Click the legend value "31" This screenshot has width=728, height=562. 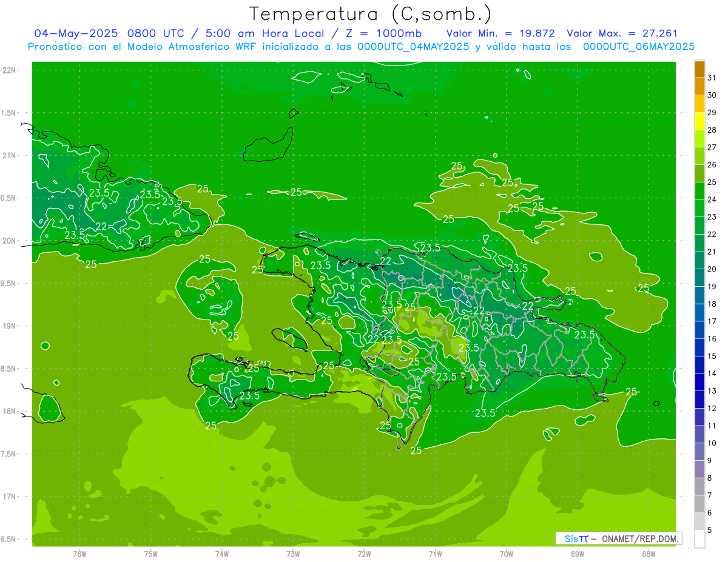point(712,78)
